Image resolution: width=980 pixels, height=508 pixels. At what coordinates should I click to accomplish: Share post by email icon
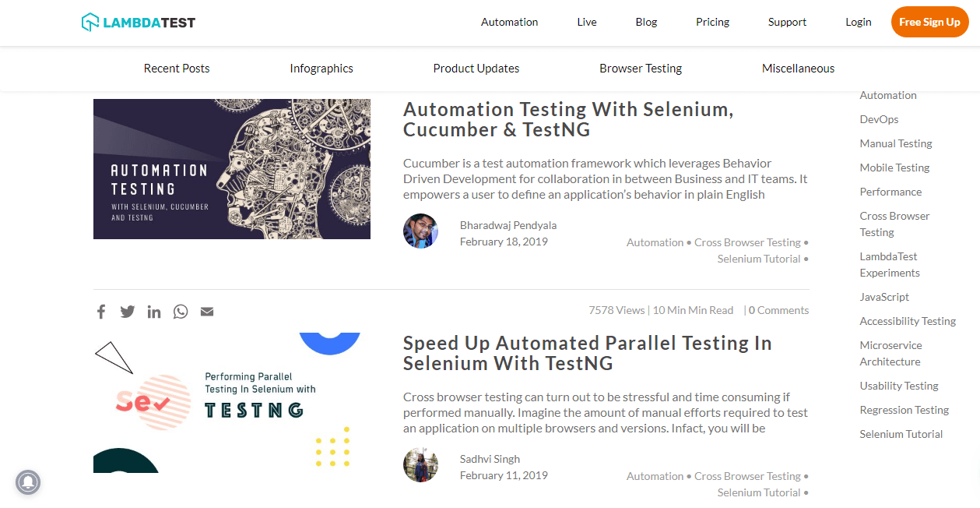[x=207, y=312]
